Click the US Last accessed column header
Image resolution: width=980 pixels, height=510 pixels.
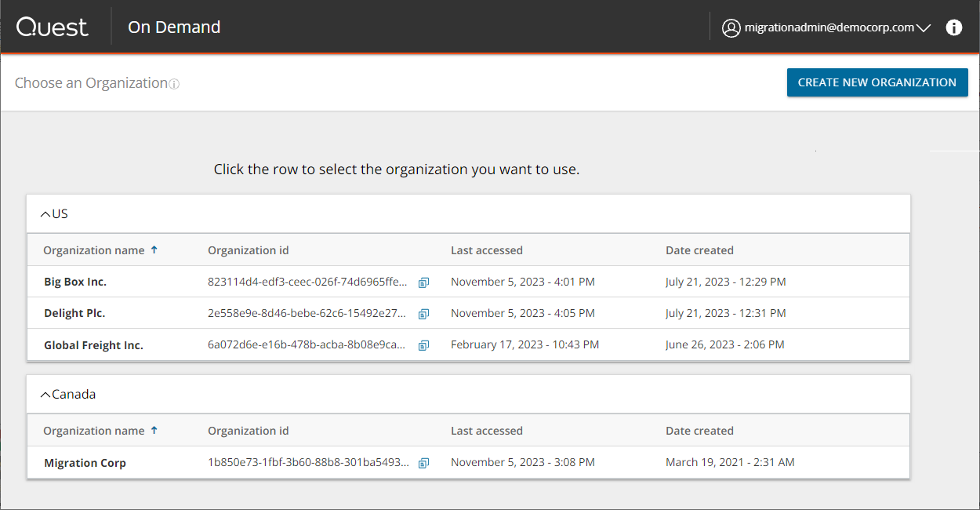point(486,250)
